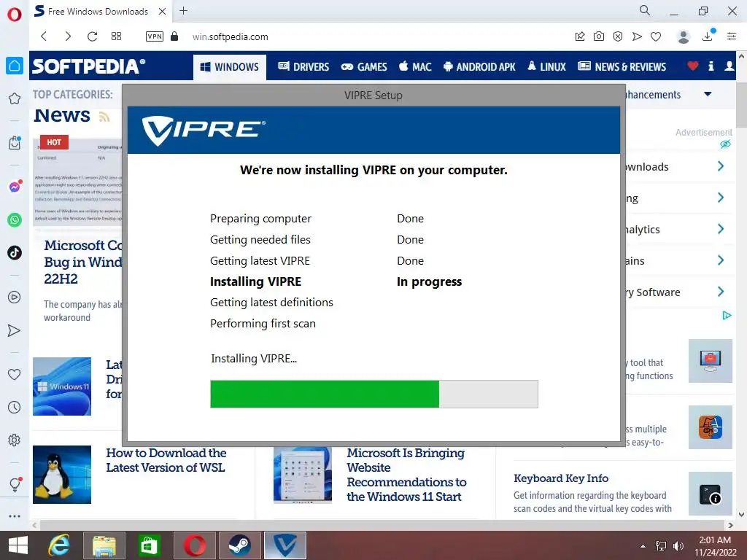Open bookmarks star in sidebar

coord(15,98)
